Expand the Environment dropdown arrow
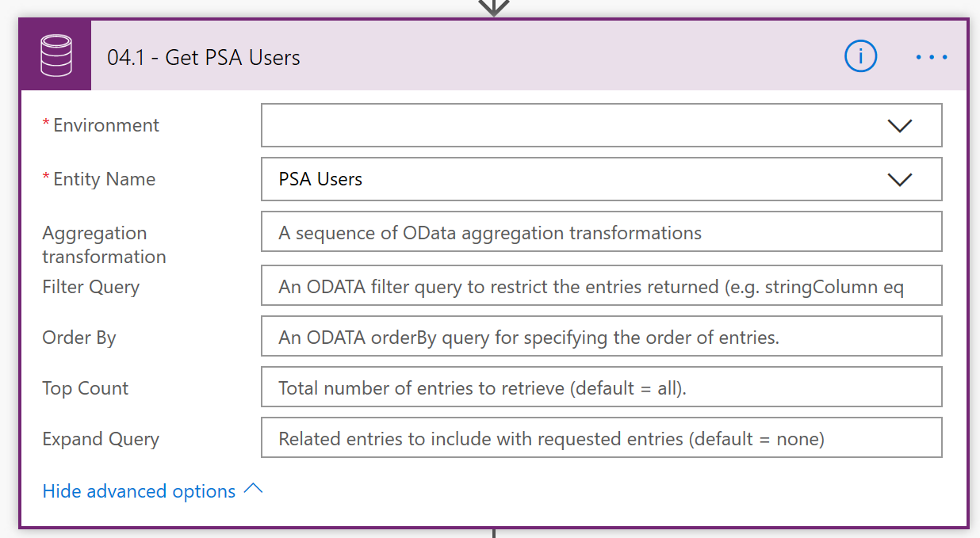This screenshot has height=538, width=980. click(900, 126)
